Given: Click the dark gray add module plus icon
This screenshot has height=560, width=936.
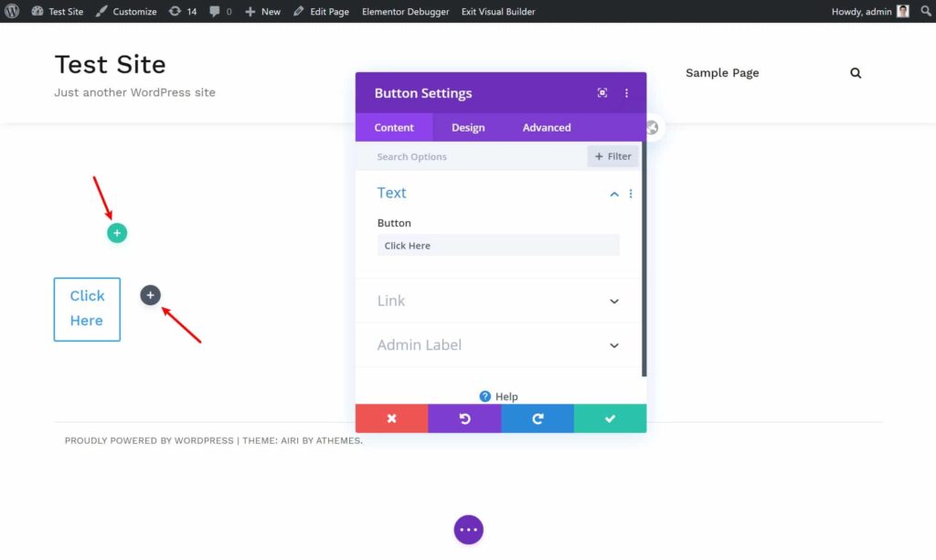Looking at the screenshot, I should [151, 295].
